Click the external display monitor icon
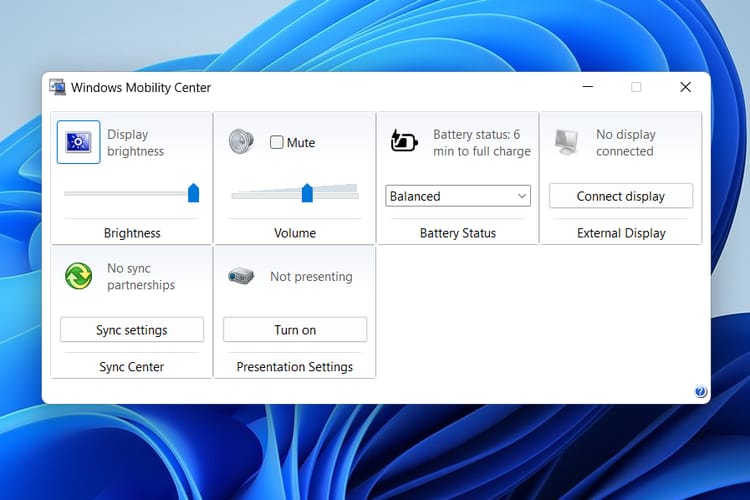The width and height of the screenshot is (750, 500). (x=566, y=142)
